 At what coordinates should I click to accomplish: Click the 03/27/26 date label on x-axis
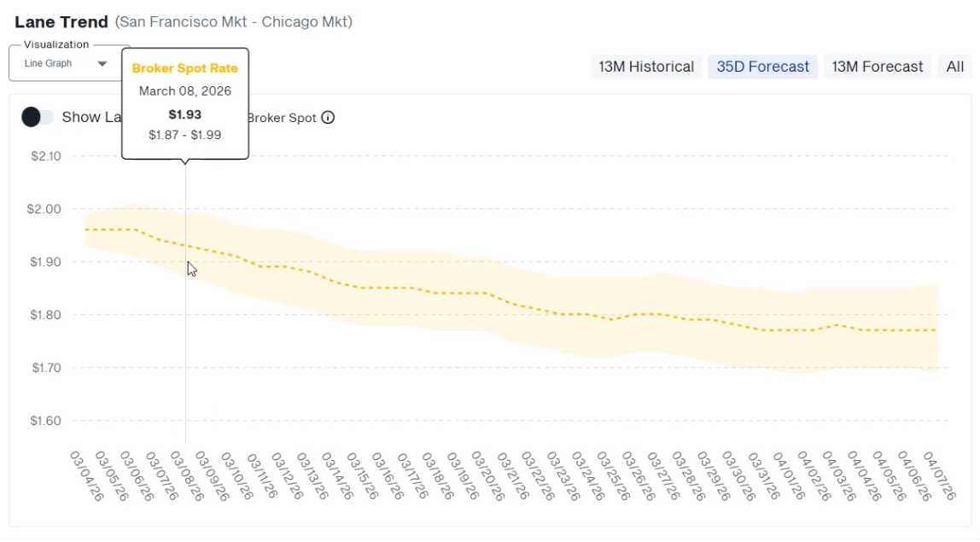tap(660, 475)
